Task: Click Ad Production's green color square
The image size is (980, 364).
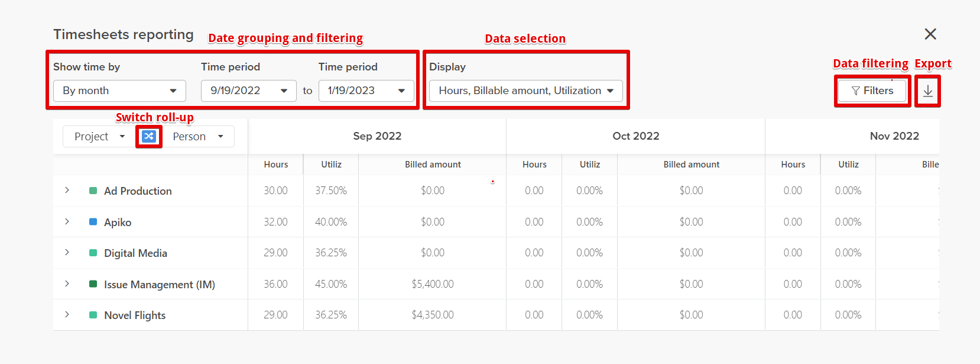Action: tap(92, 191)
